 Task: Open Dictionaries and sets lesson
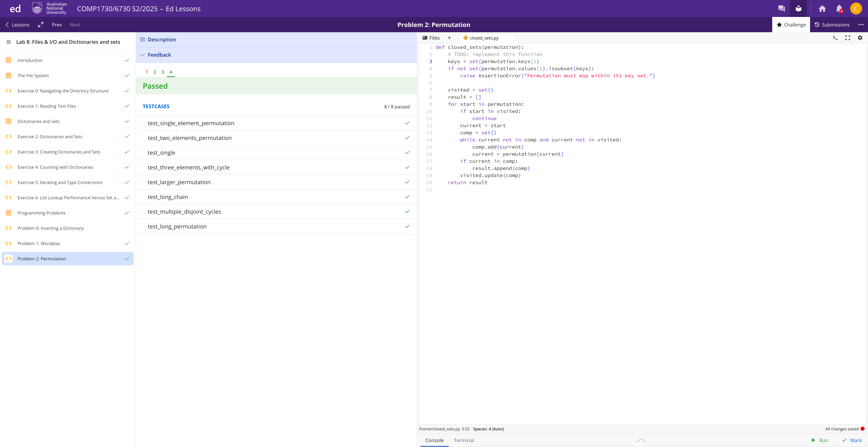[x=68, y=121]
